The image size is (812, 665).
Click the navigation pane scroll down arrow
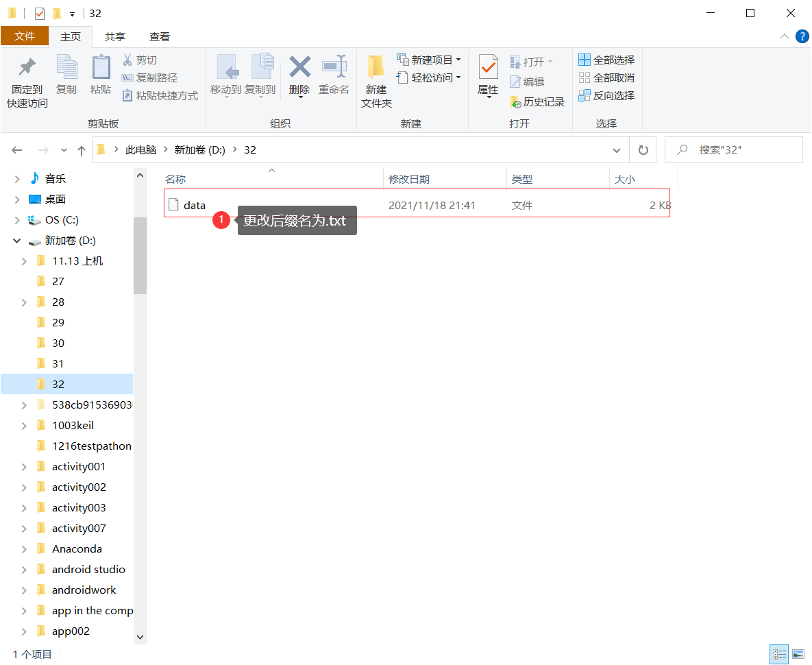[x=140, y=637]
